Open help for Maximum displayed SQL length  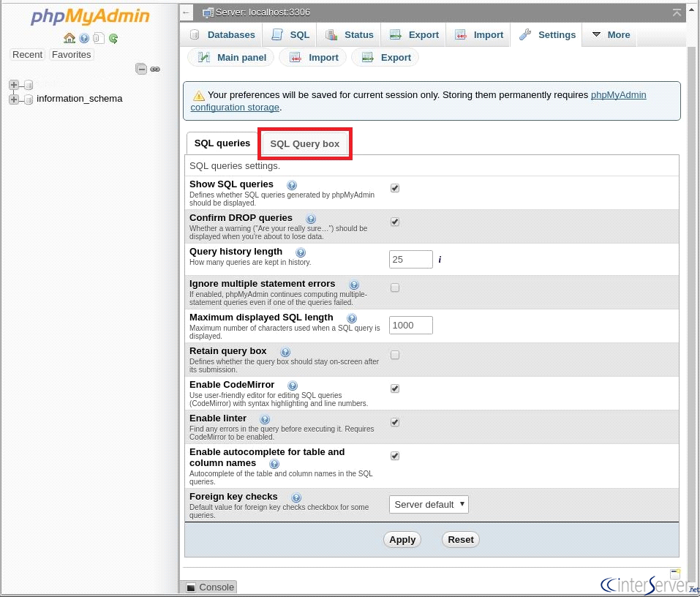pos(351,318)
